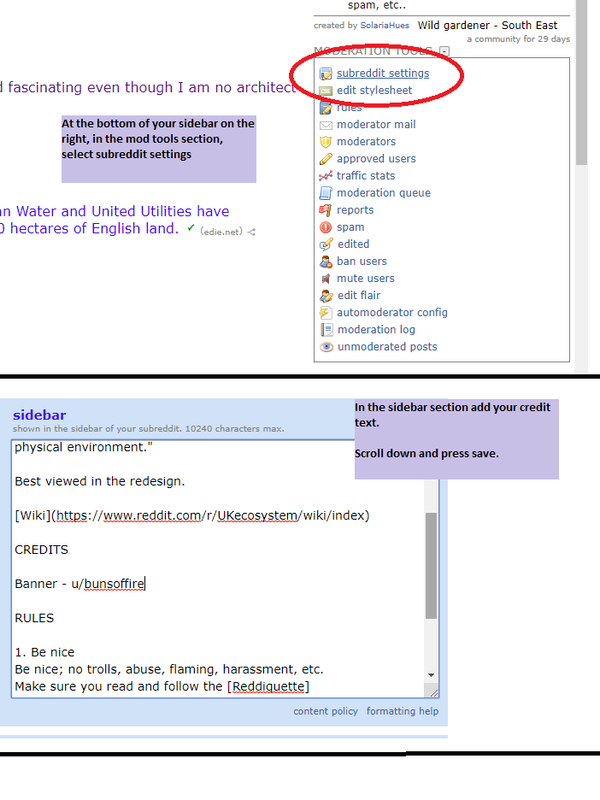Click the ban users person icon
The width and height of the screenshot is (600, 800).
coord(326,262)
